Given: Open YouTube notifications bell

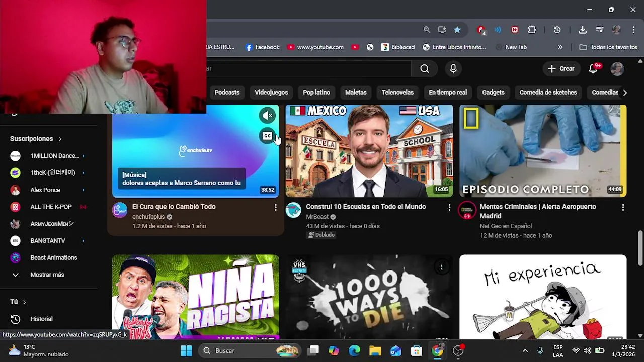Looking at the screenshot, I should pos(594,69).
